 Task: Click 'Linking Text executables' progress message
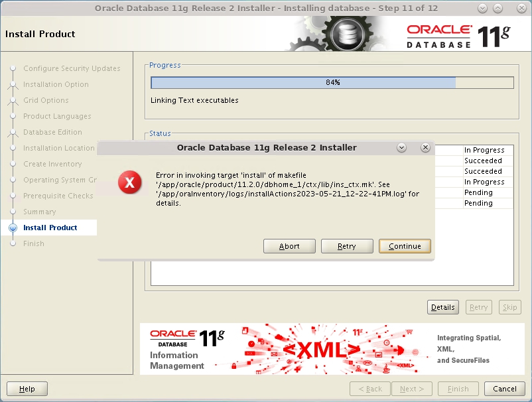pyautogui.click(x=194, y=100)
